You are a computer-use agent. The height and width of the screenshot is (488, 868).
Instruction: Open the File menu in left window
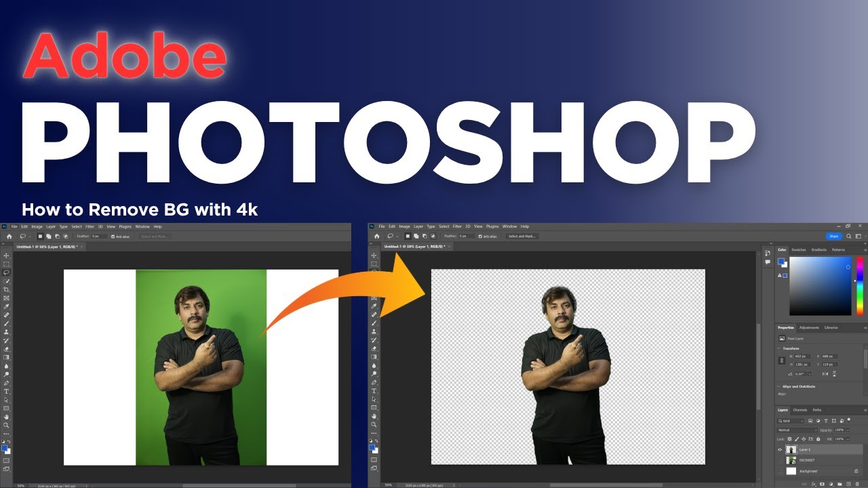[14, 226]
